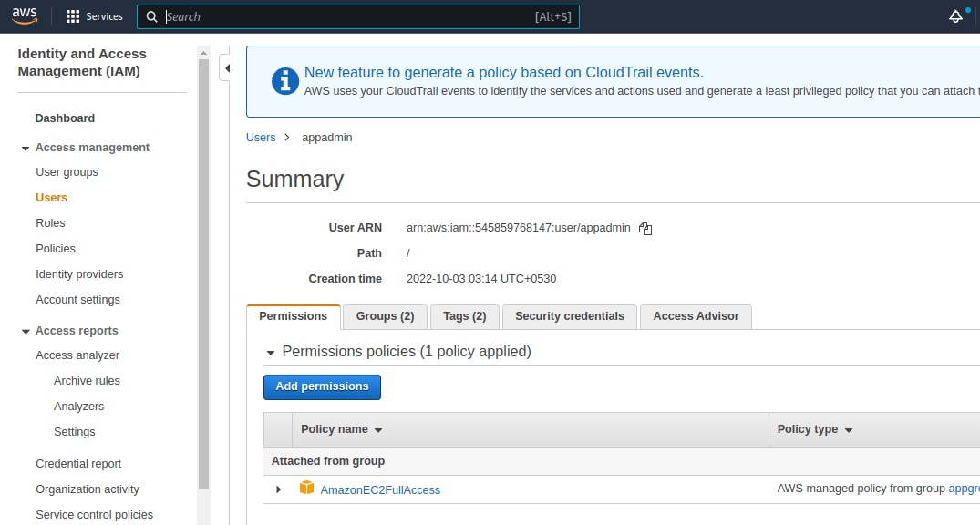980x525 pixels.
Task: Click the appadmin breadcrumb text
Action: (x=327, y=138)
